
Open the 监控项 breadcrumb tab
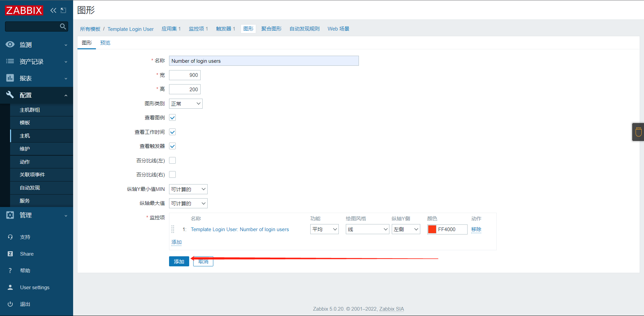[198, 29]
